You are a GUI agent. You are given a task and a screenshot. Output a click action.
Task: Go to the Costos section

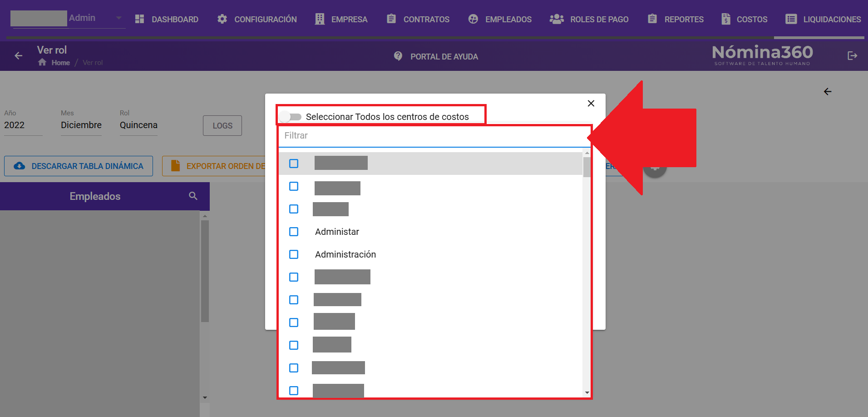click(745, 19)
